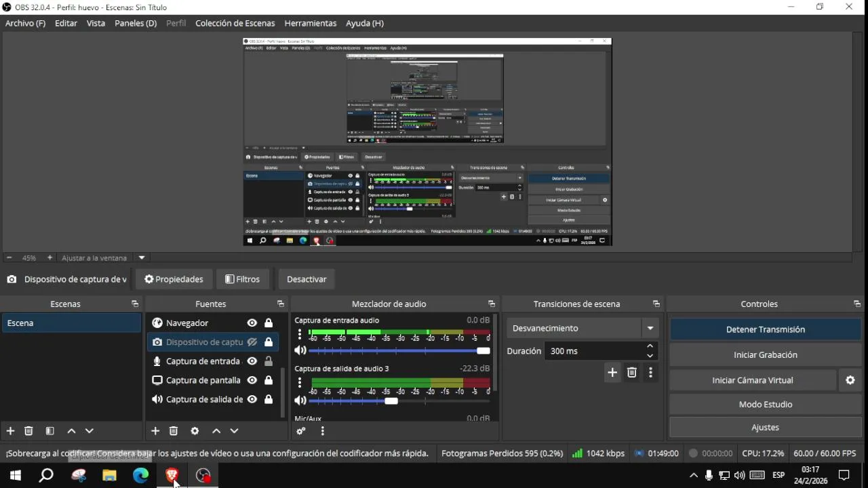Screen dimensions: 868x488
Task: Add a scene transition plus icon
Action: (612, 372)
